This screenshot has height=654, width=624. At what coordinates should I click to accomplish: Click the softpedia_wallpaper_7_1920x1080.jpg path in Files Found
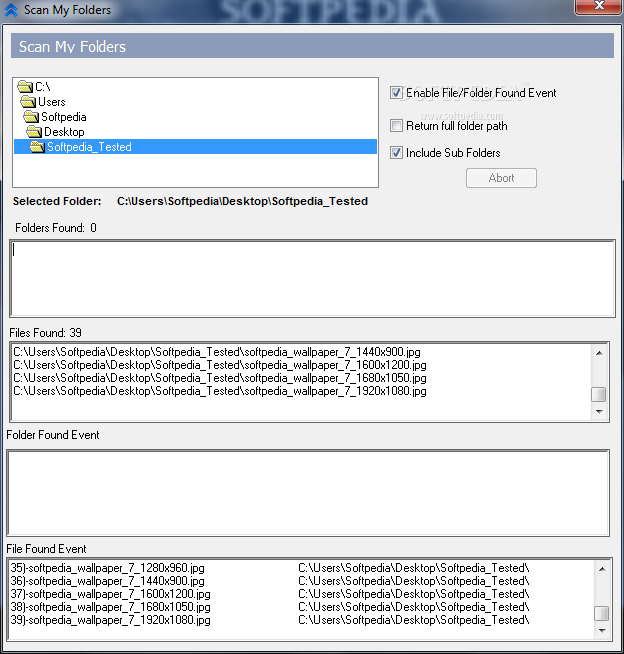pos(219,391)
